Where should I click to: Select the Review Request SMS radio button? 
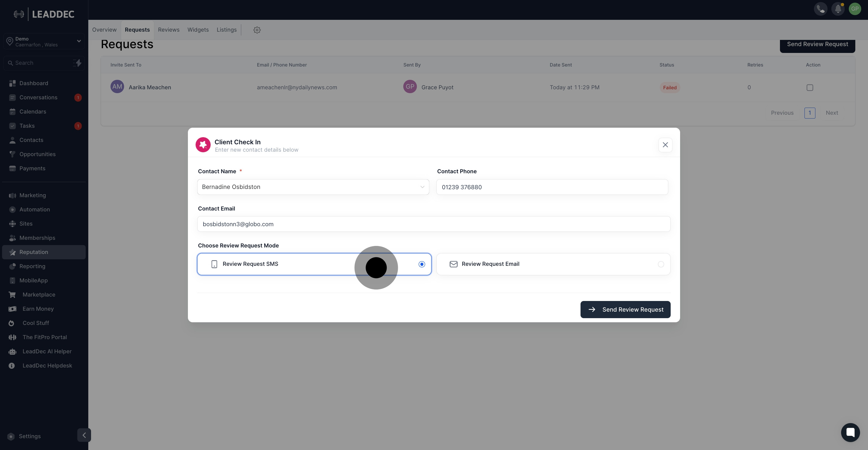click(x=422, y=264)
